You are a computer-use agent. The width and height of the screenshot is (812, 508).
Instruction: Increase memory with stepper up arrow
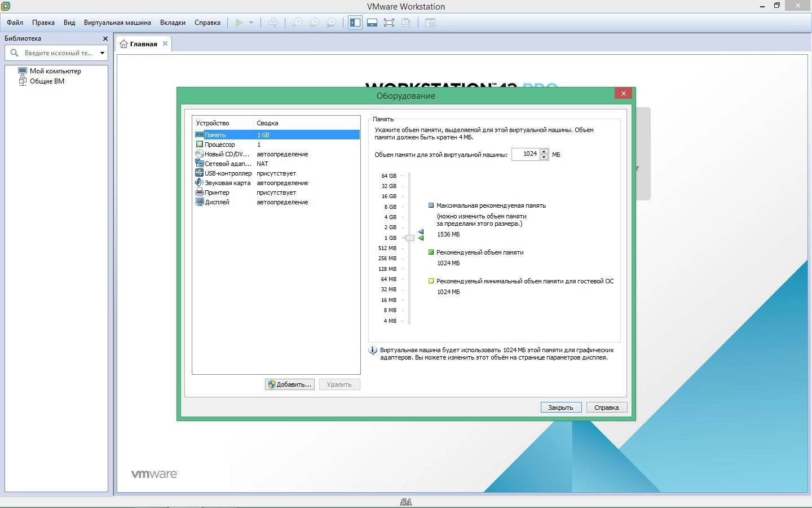544,151
